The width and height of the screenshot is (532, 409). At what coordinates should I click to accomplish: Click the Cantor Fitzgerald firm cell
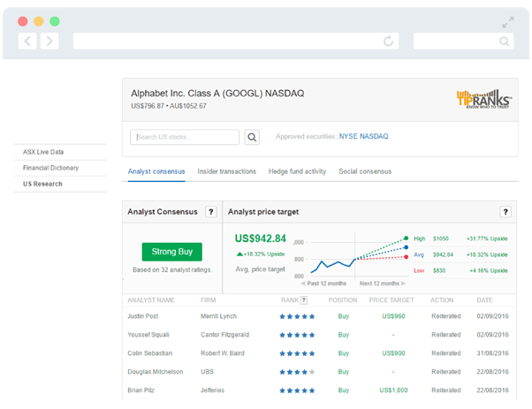(x=224, y=335)
